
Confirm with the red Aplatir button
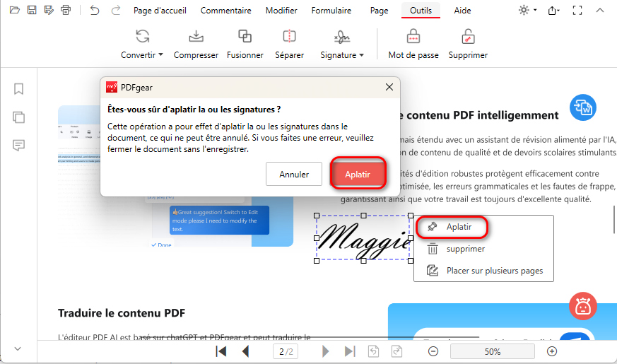358,174
